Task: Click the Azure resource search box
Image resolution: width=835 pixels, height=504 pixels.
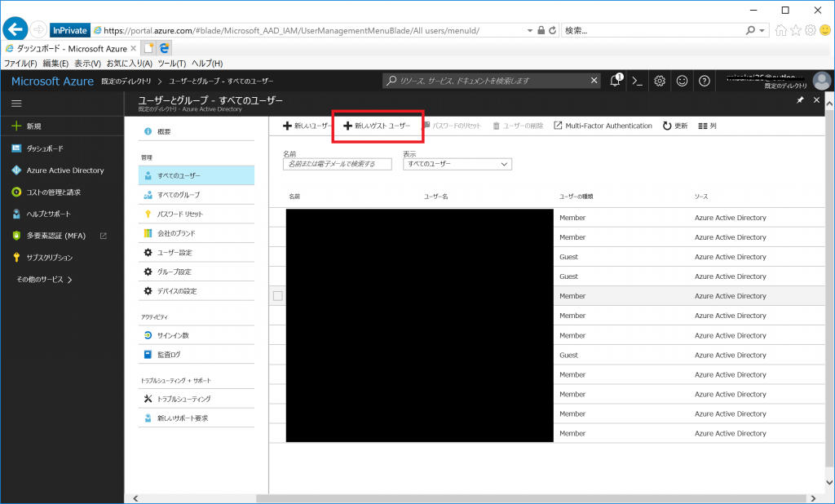Action: click(491, 81)
